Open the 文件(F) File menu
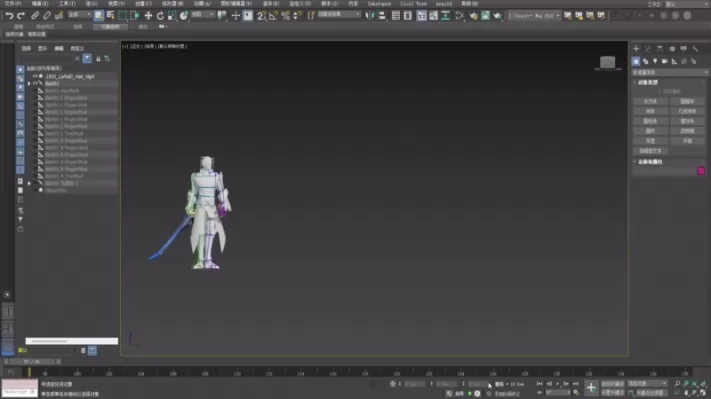 coord(13,4)
